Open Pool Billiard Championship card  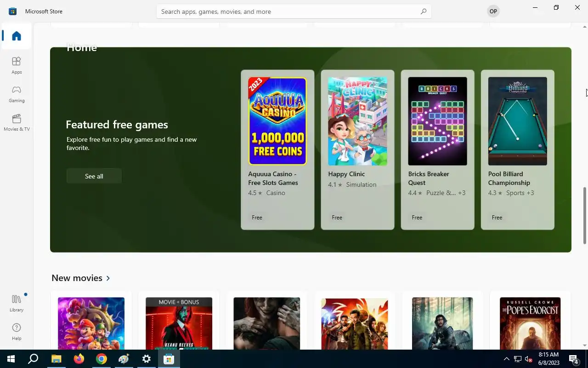pos(517,149)
